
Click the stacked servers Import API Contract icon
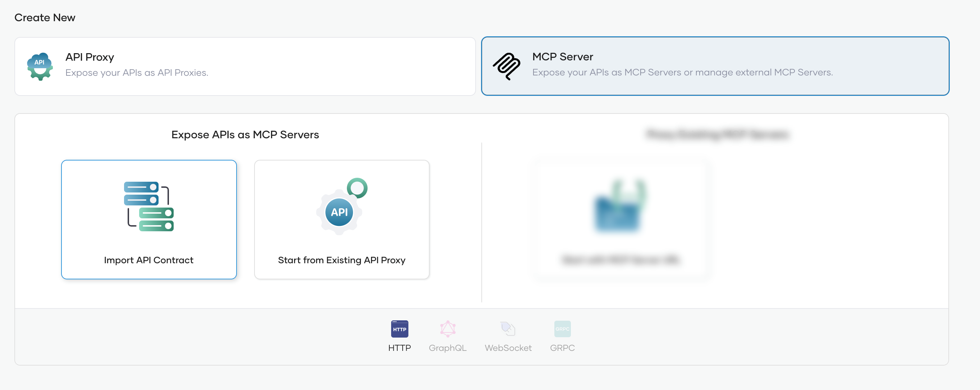pyautogui.click(x=149, y=206)
